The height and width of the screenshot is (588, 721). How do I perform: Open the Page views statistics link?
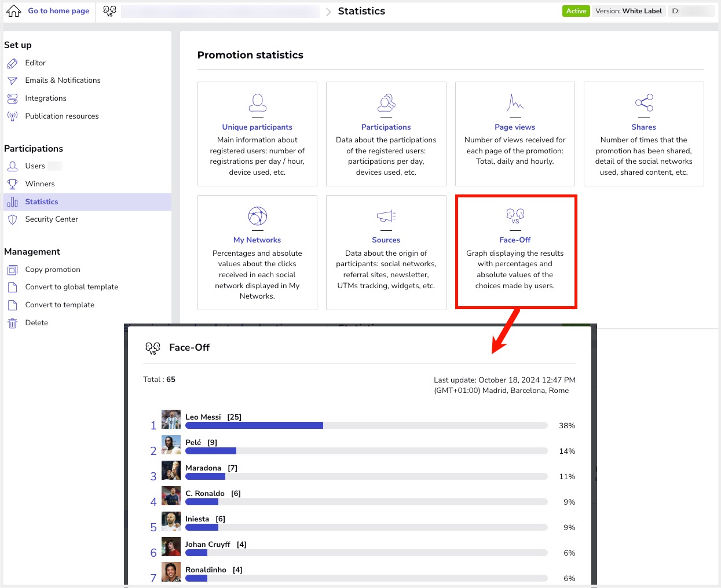[x=514, y=127]
